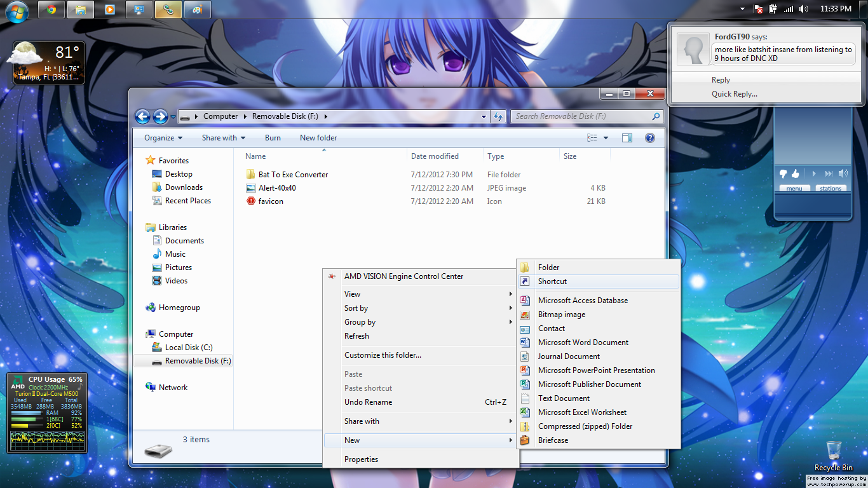Image resolution: width=868 pixels, height=488 pixels.
Task: Click the power plug tray icon
Action: (773, 9)
